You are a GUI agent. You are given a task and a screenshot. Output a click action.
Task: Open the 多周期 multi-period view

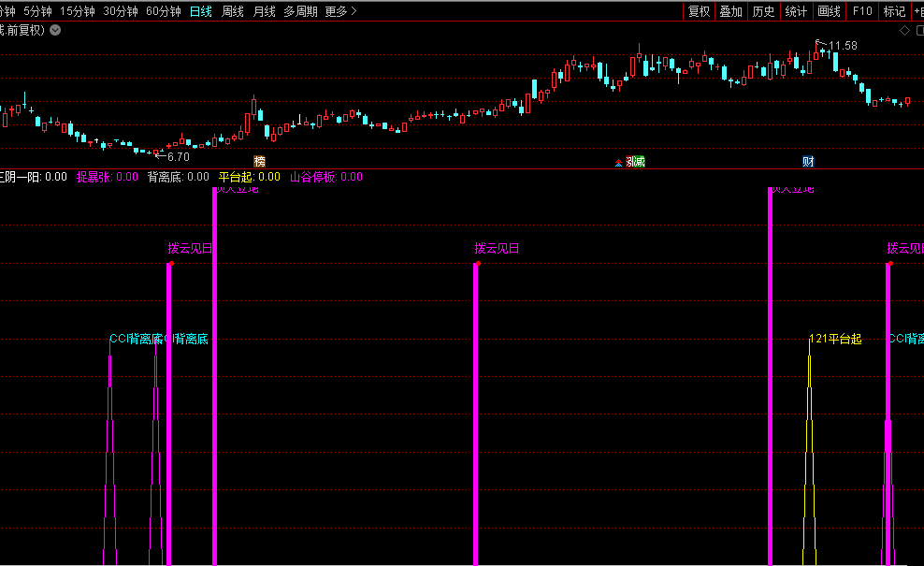[x=300, y=11]
